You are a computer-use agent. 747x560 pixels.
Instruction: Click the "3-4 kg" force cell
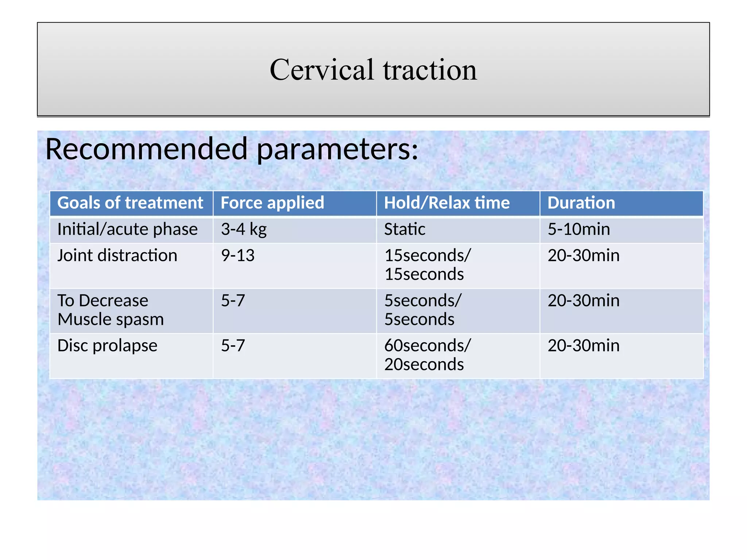click(244, 229)
